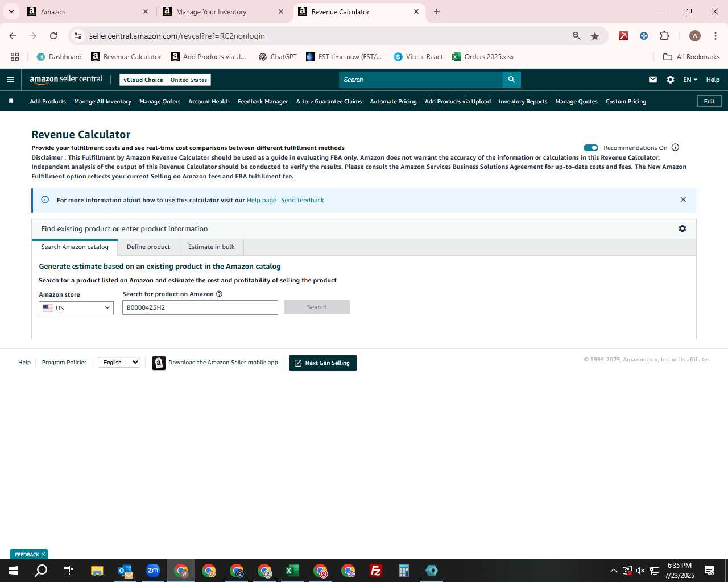Click the Search button for product

[x=317, y=307]
